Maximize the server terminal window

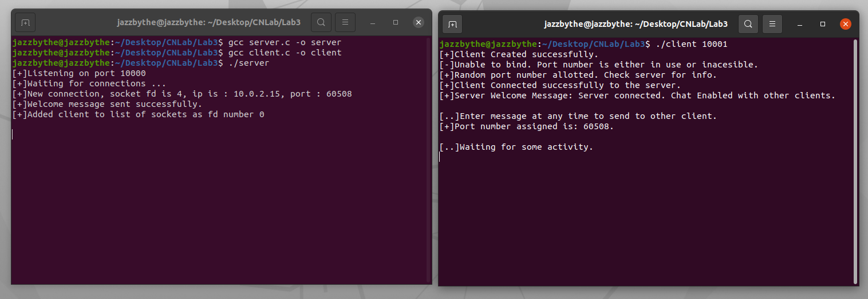[x=396, y=22]
